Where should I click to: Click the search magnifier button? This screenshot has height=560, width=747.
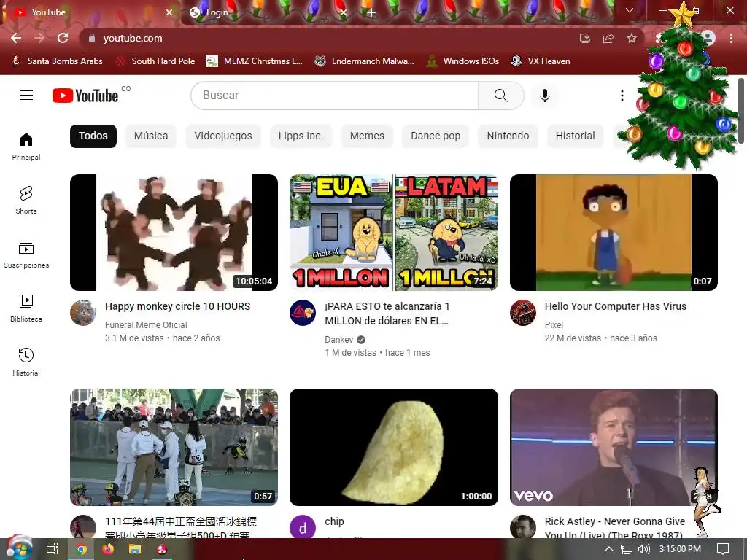(x=500, y=96)
